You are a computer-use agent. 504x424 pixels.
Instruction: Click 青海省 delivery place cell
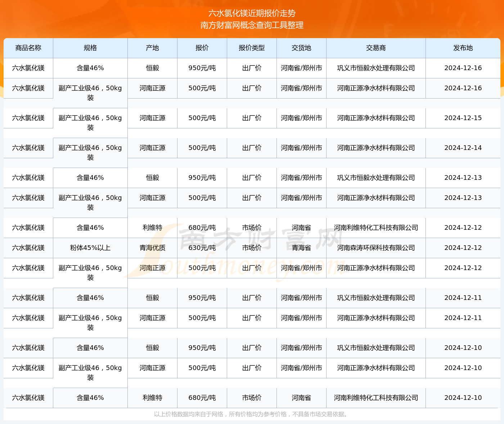pyautogui.click(x=301, y=248)
